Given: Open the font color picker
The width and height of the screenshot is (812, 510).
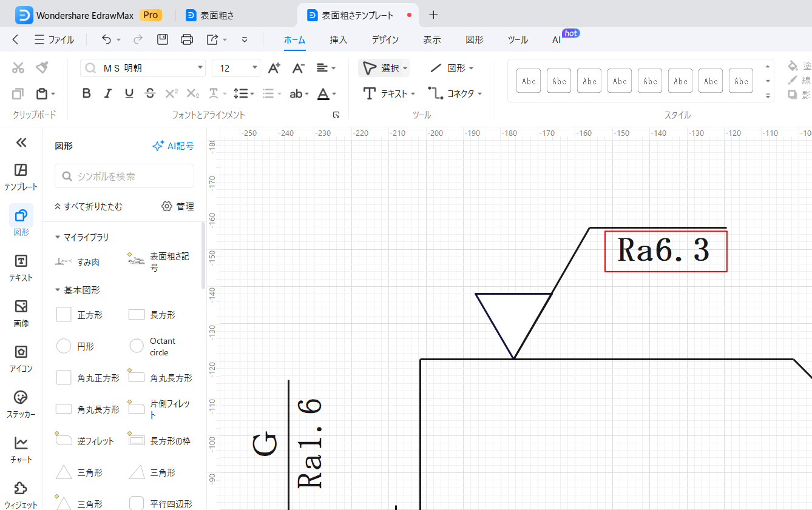Looking at the screenshot, I should [x=326, y=93].
